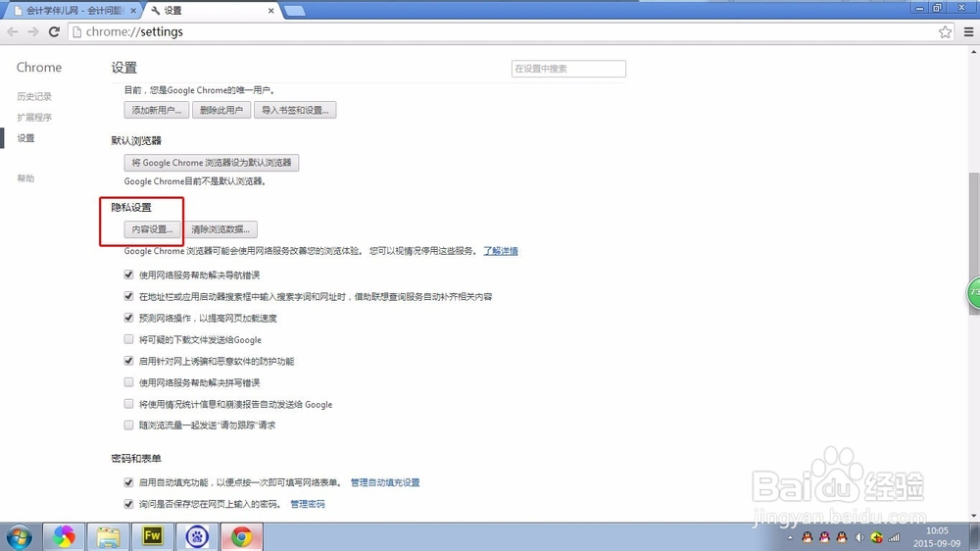This screenshot has height=551, width=980.
Task: Toggle phishing and malware protection
Action: click(x=128, y=361)
